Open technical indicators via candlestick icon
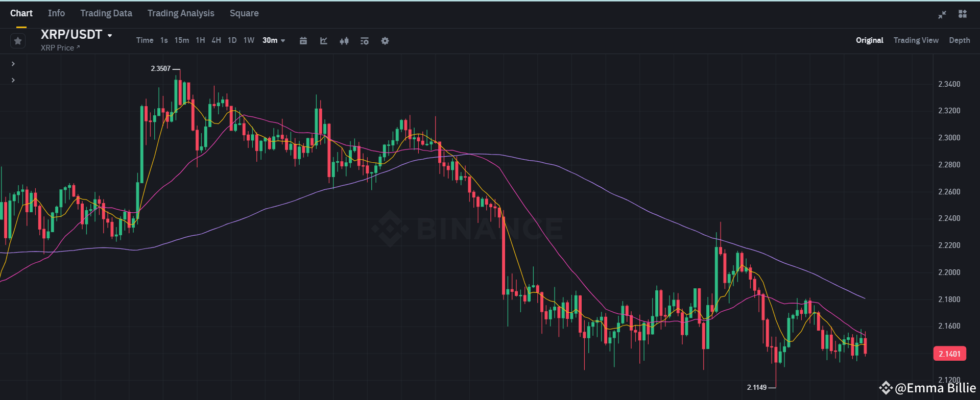The height and width of the screenshot is (400, 980). [344, 41]
